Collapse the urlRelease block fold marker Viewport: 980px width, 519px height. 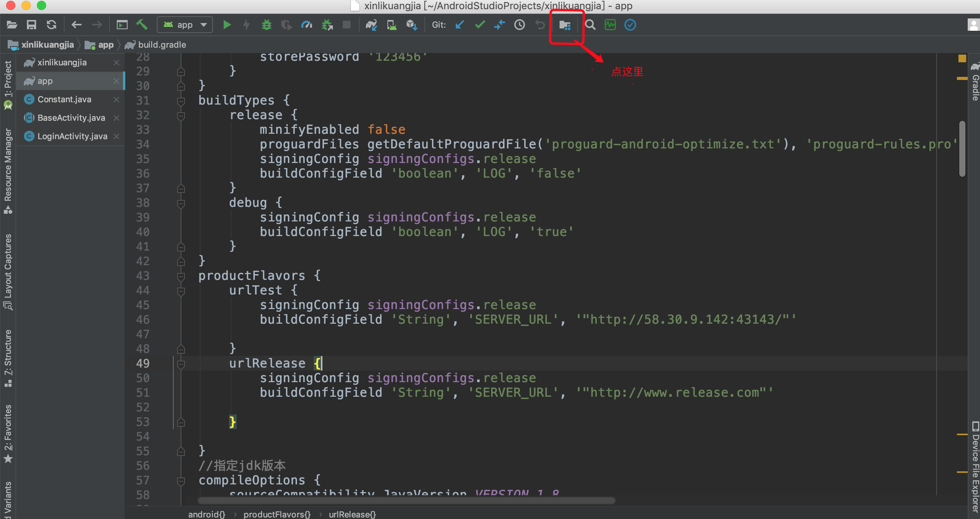pyautogui.click(x=181, y=364)
